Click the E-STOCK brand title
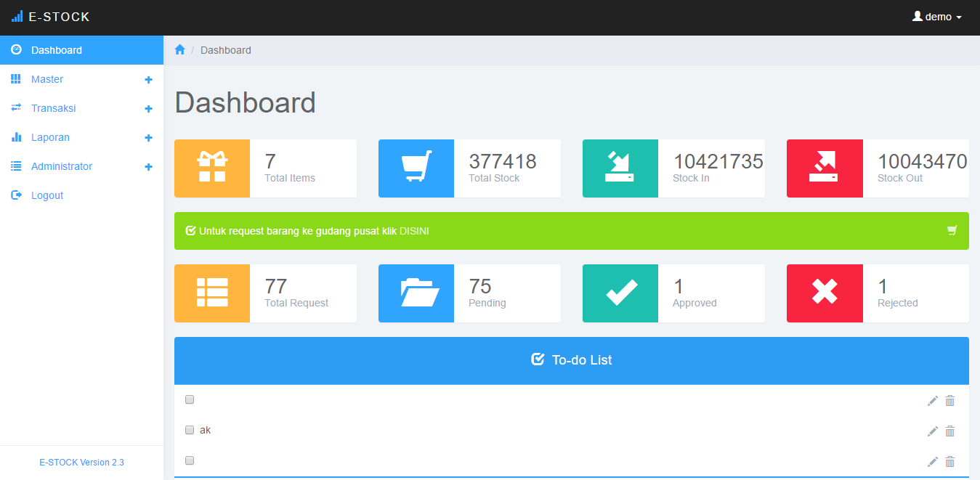This screenshot has width=980, height=480. click(x=59, y=17)
